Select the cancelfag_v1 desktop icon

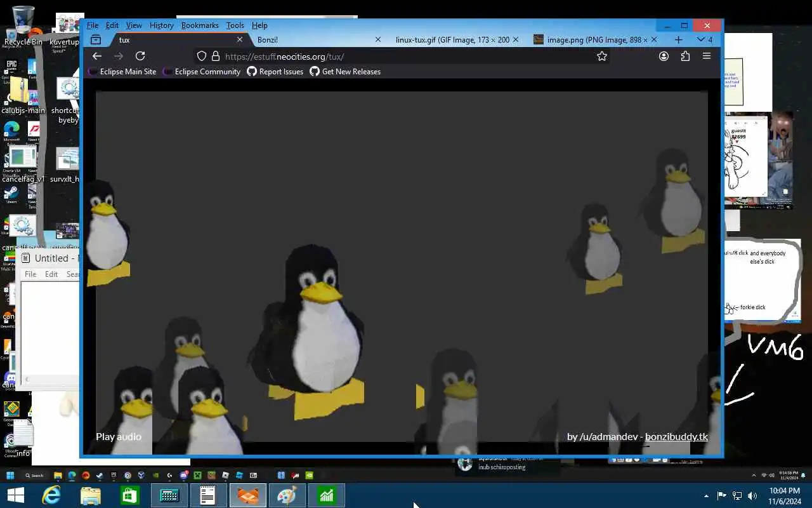pos(22,165)
